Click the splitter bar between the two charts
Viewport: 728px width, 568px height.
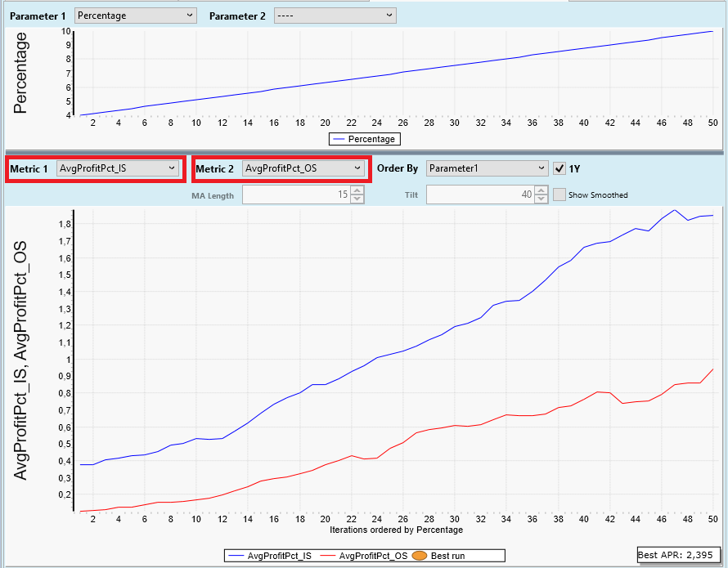pyautogui.click(x=364, y=152)
